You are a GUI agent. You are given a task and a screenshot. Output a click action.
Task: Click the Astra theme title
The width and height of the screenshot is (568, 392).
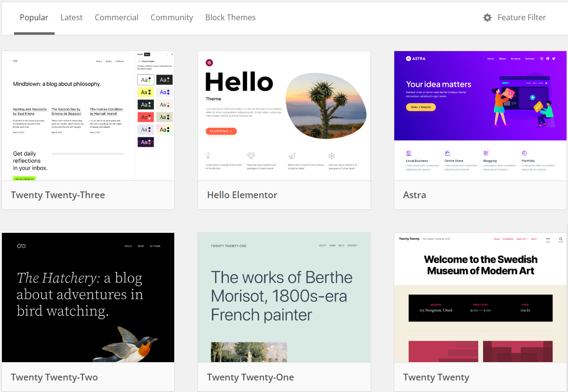pos(415,195)
